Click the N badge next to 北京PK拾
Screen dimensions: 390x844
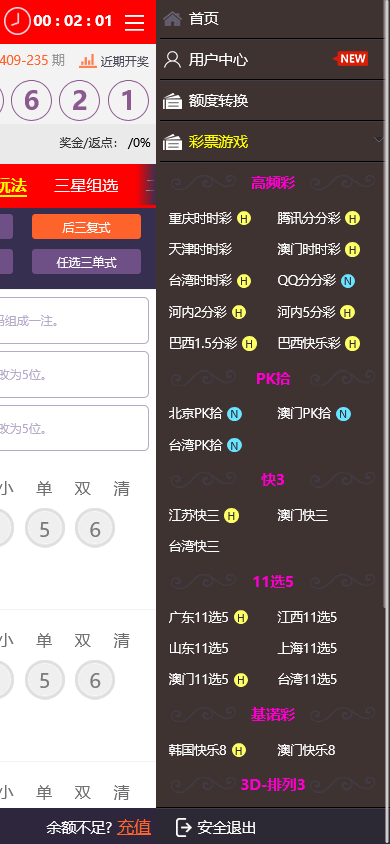[234, 414]
